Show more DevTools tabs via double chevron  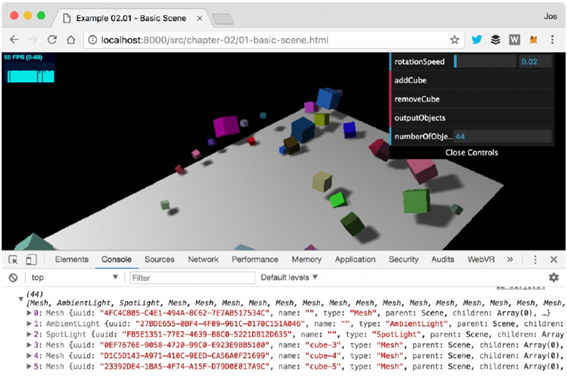(510, 259)
